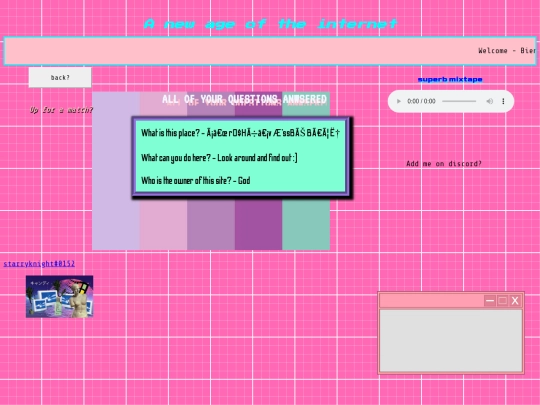Click "What is this place?" line
Image resolution: width=540 pixels, height=405 pixels.
[240, 133]
